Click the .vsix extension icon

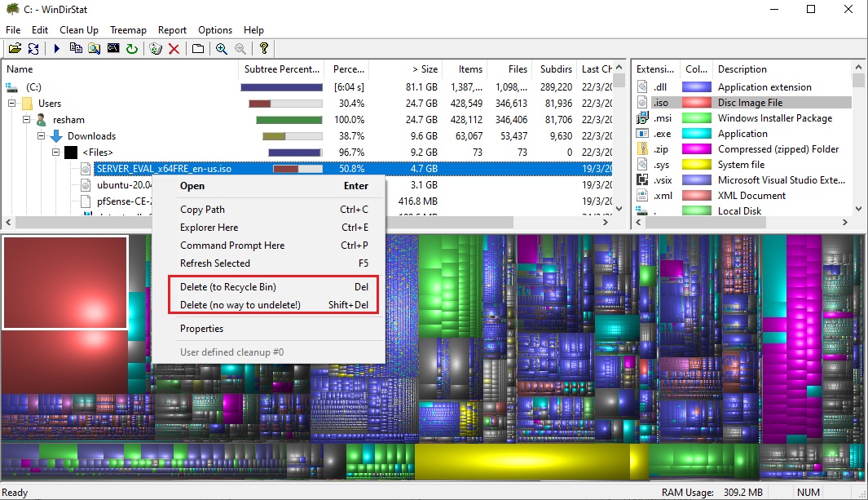click(642, 180)
